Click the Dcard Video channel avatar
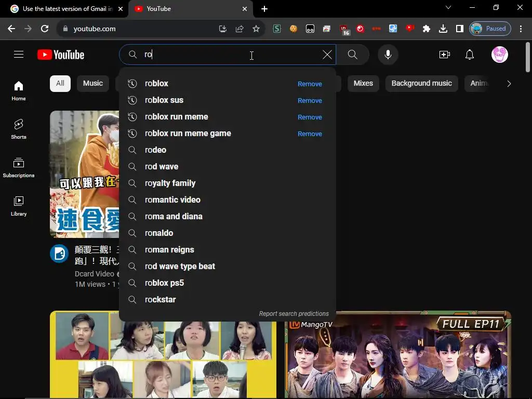The image size is (532, 399). pos(59,254)
